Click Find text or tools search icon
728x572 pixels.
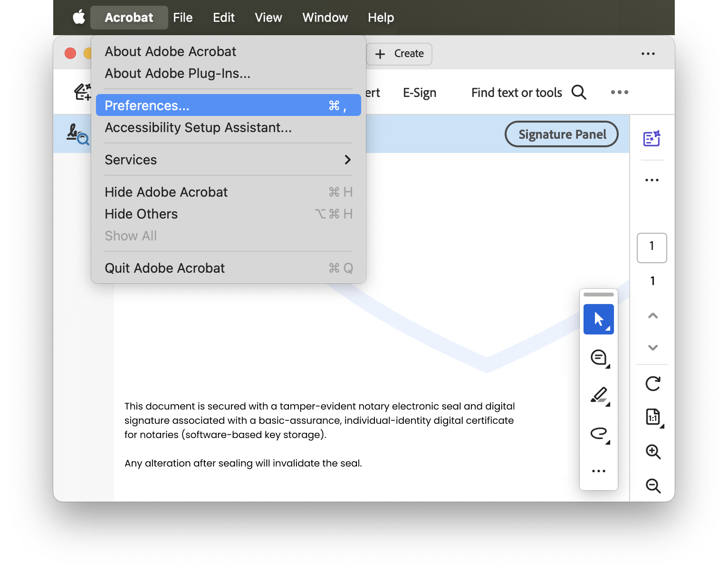tap(579, 92)
